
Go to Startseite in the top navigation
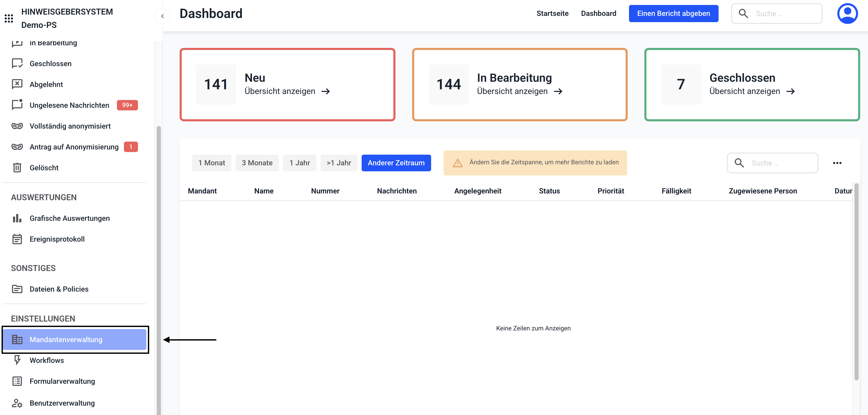point(552,14)
